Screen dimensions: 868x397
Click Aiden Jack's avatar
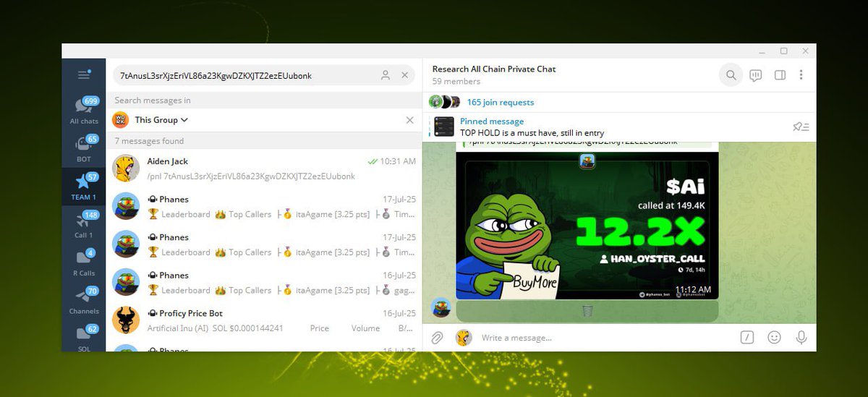coord(126,168)
